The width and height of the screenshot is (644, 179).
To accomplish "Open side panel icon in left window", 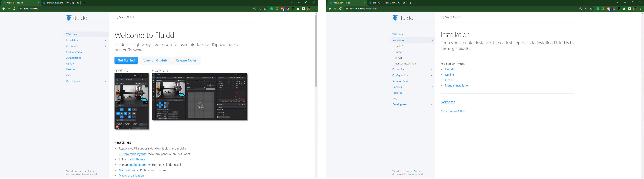I will [x=303, y=9].
